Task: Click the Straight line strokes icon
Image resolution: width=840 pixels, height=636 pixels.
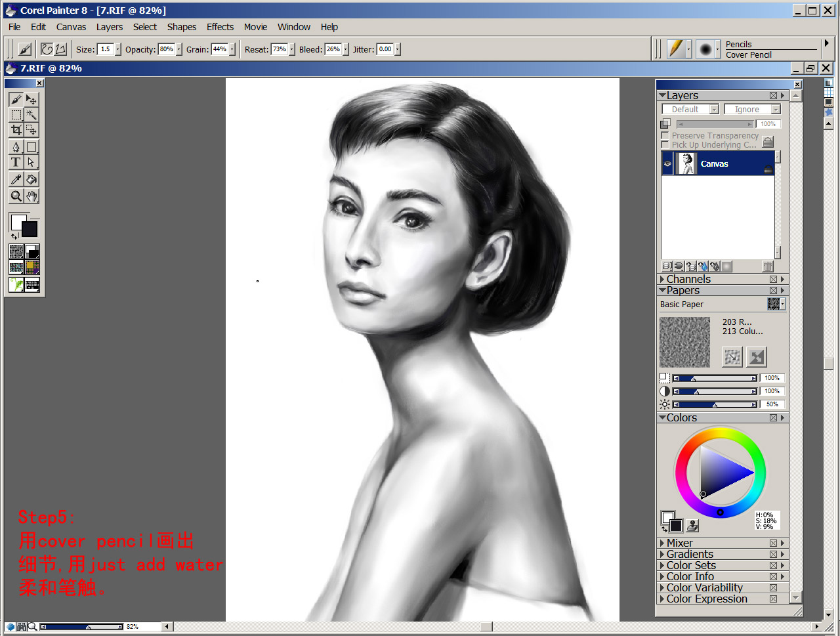Action: click(60, 49)
